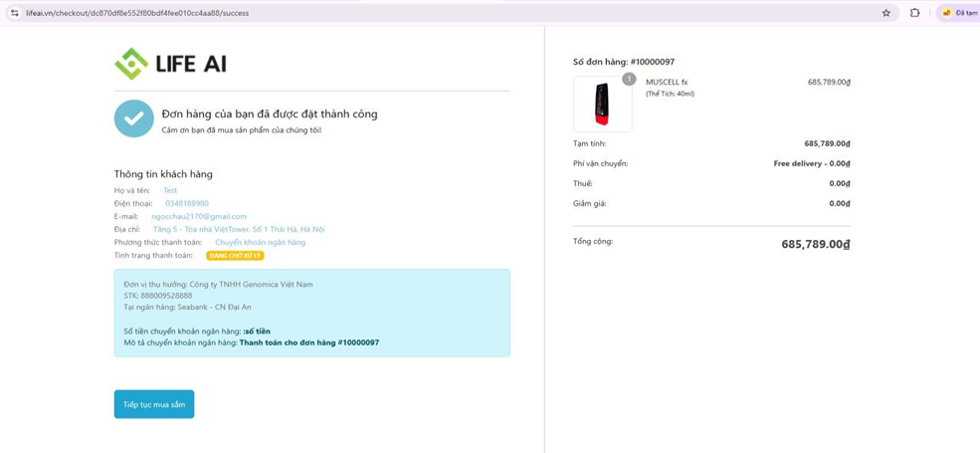This screenshot has width=980, height=453.
Task: Click the MUSCELL fx product thumbnail
Action: [x=602, y=105]
